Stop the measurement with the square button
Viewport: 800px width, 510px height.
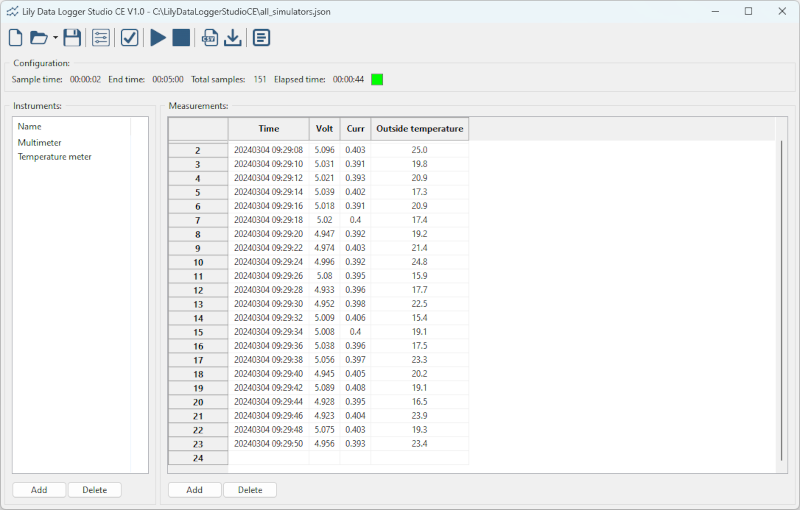[x=181, y=38]
